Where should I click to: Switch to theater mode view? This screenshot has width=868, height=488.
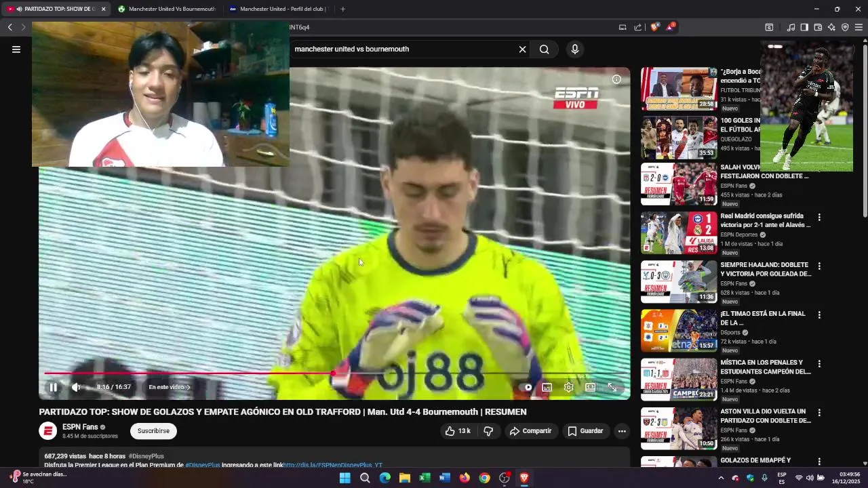click(591, 387)
